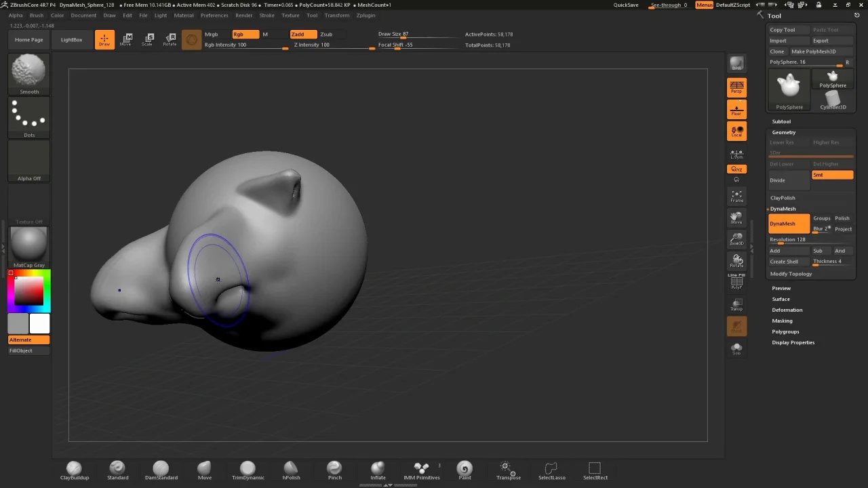
Task: Expand the ClayPolish section
Action: coord(783,198)
